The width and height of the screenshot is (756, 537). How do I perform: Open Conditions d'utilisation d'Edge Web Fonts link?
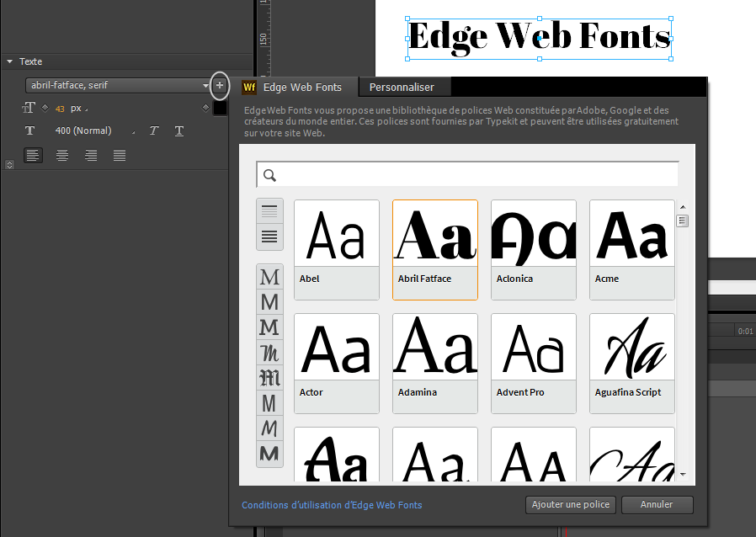(332, 505)
